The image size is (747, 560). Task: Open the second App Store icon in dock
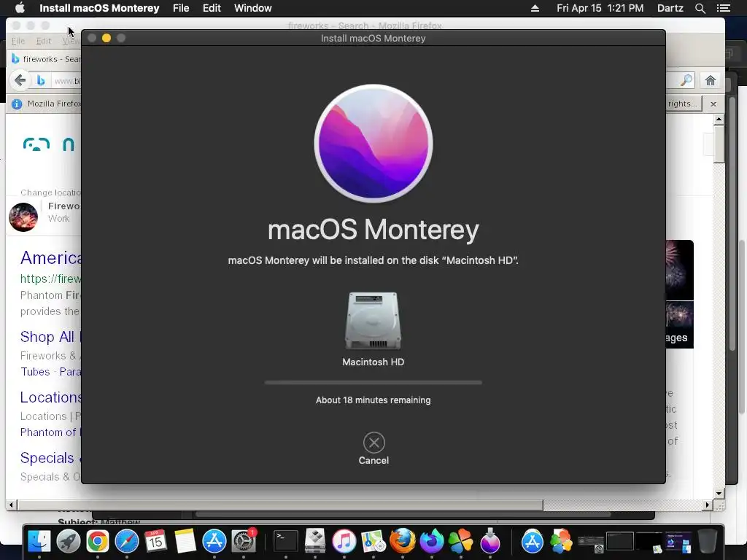pos(532,542)
